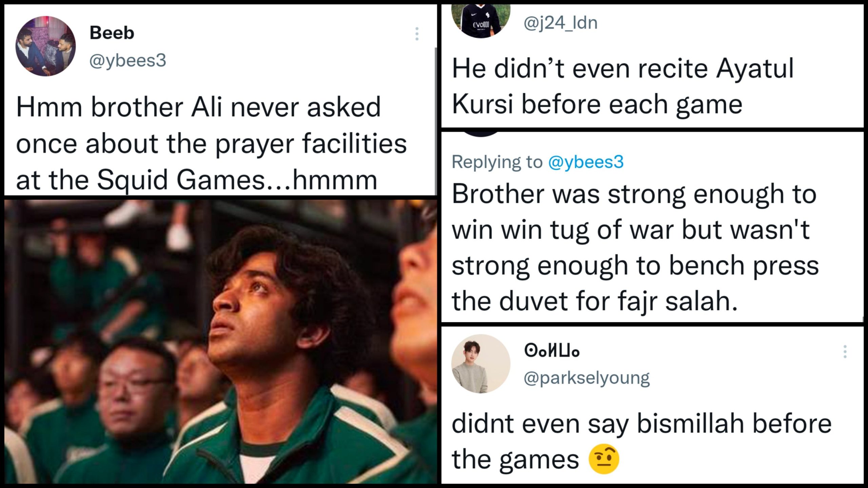Click the ⵙⴰⵍⵡⴰ display name

(x=552, y=351)
